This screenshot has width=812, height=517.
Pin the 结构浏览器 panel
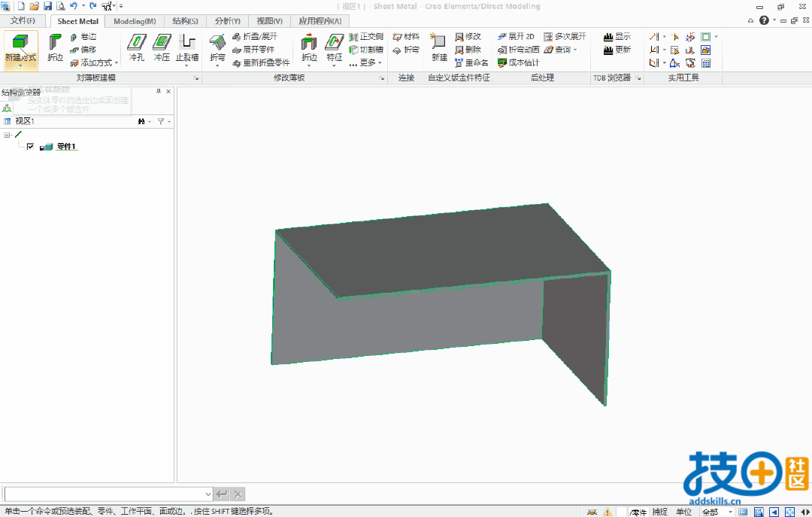(x=159, y=91)
